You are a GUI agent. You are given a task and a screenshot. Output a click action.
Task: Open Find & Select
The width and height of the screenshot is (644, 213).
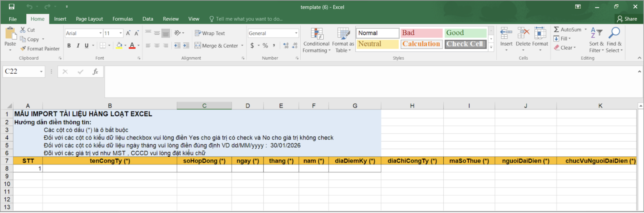click(614, 40)
